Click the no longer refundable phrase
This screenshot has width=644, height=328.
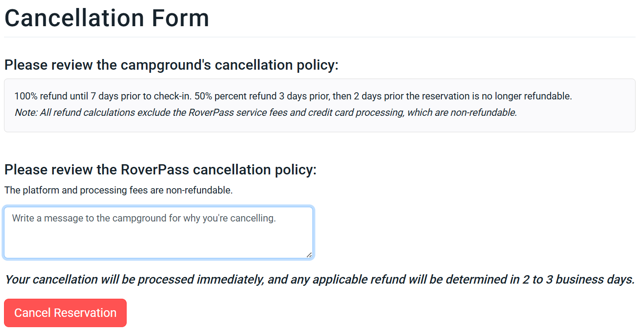[x=527, y=96]
